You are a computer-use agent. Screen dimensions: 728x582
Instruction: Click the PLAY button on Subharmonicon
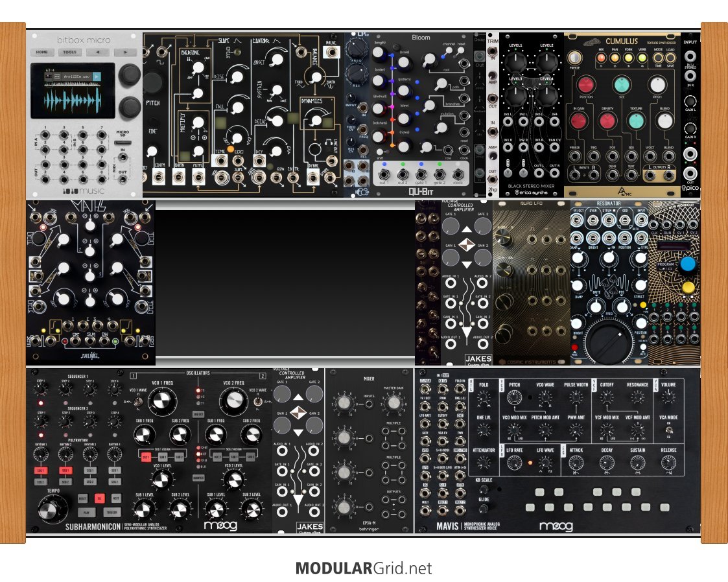pos(86,513)
